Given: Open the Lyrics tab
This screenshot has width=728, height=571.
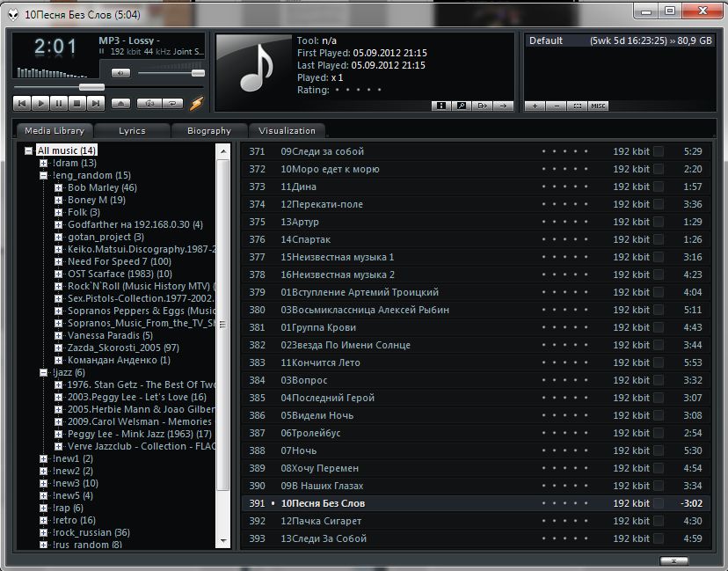Looking at the screenshot, I should pyautogui.click(x=132, y=130).
